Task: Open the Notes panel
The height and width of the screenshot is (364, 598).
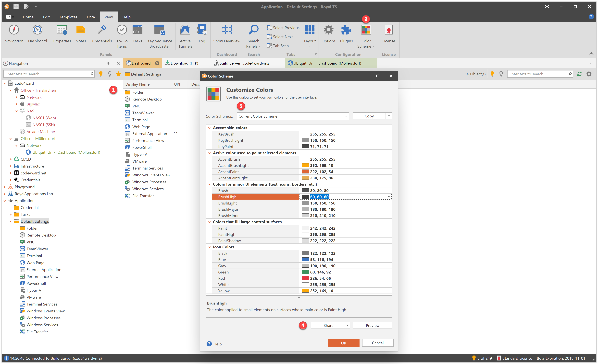Action: [81, 34]
